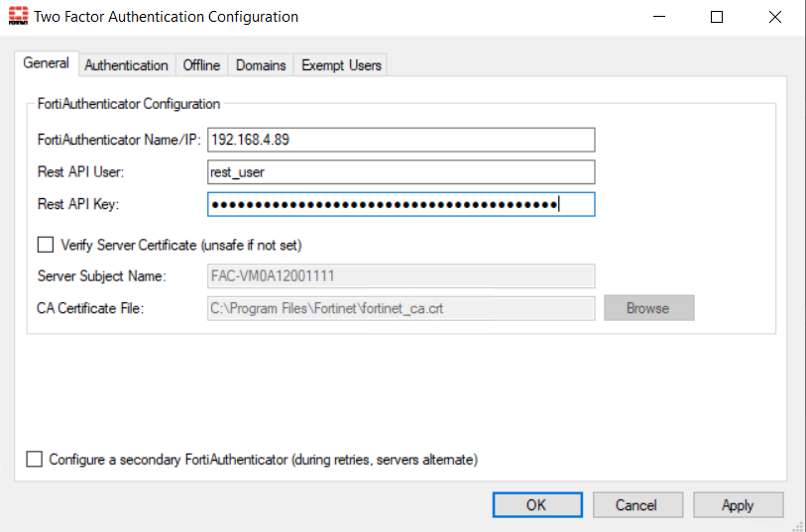This screenshot has width=806, height=532.
Task: Focus the Rest API User field
Action: coord(401,171)
